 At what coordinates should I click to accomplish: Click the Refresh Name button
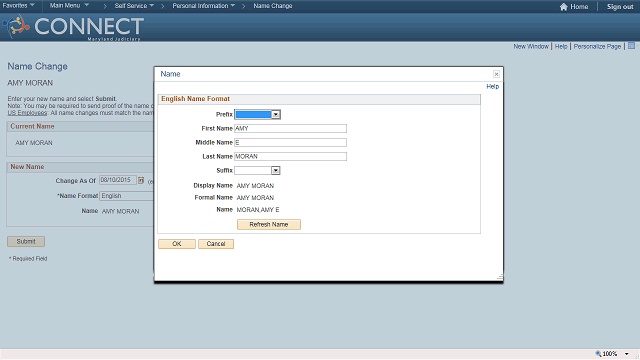[269, 224]
